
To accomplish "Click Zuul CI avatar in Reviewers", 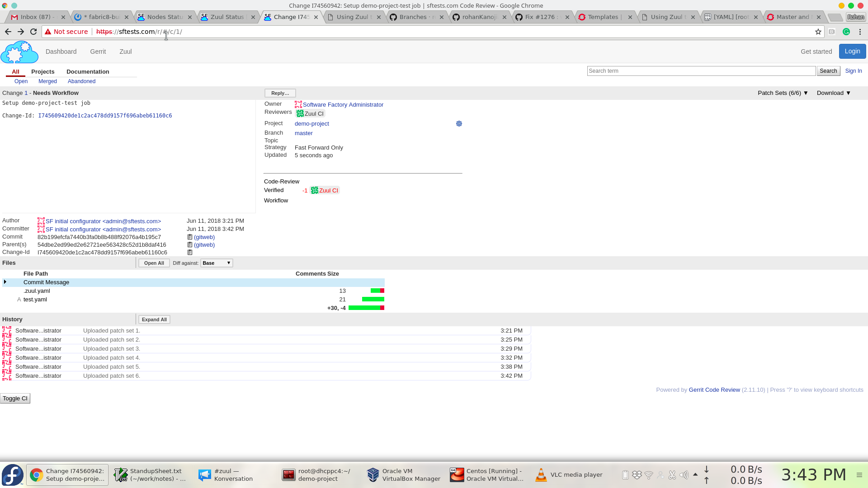I will [300, 113].
